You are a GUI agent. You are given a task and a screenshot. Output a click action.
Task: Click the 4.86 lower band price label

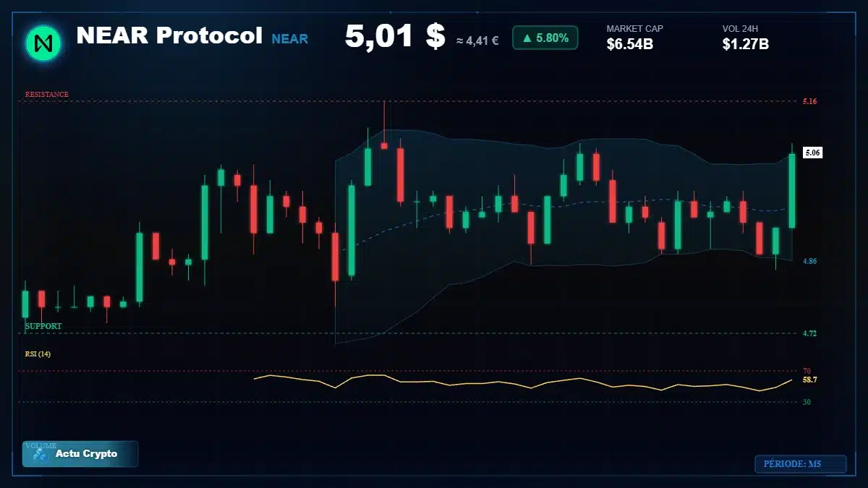809,261
